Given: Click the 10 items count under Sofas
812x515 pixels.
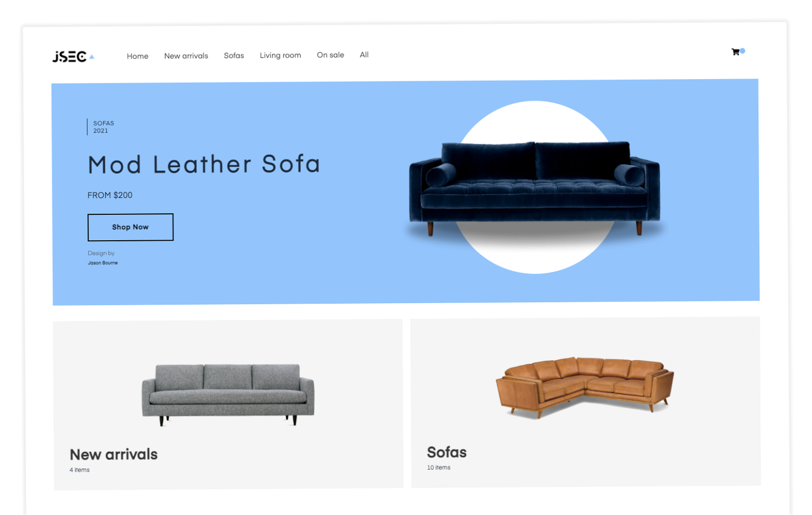Looking at the screenshot, I should pyautogui.click(x=438, y=467).
